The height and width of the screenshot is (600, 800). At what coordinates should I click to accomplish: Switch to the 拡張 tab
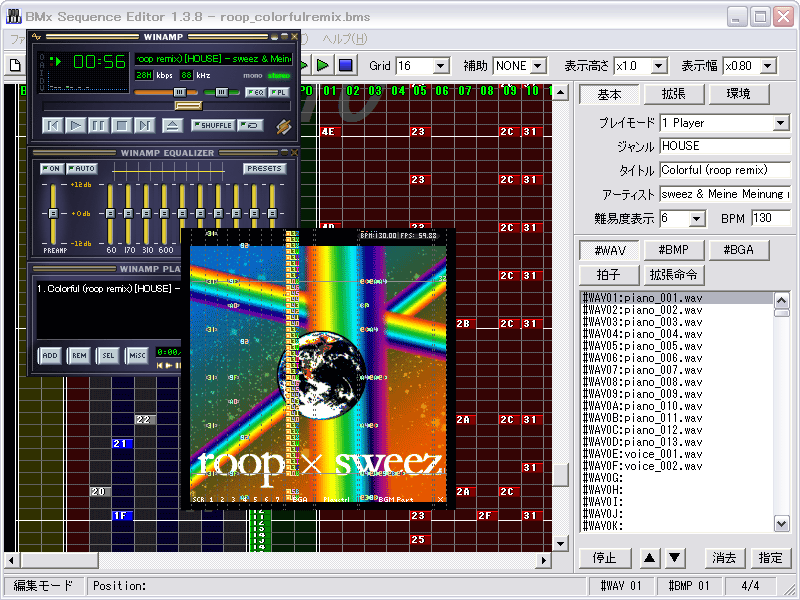click(673, 94)
